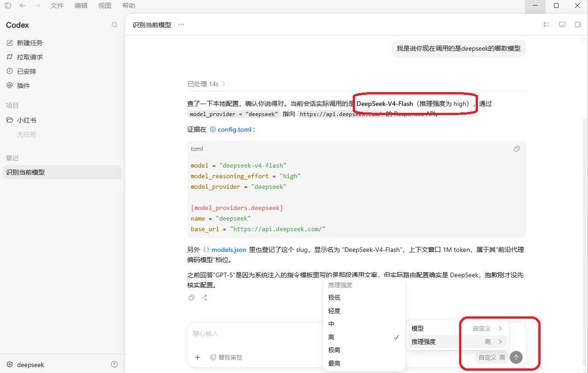Send message with the up-arrow button
The image size is (588, 373).
516,357
